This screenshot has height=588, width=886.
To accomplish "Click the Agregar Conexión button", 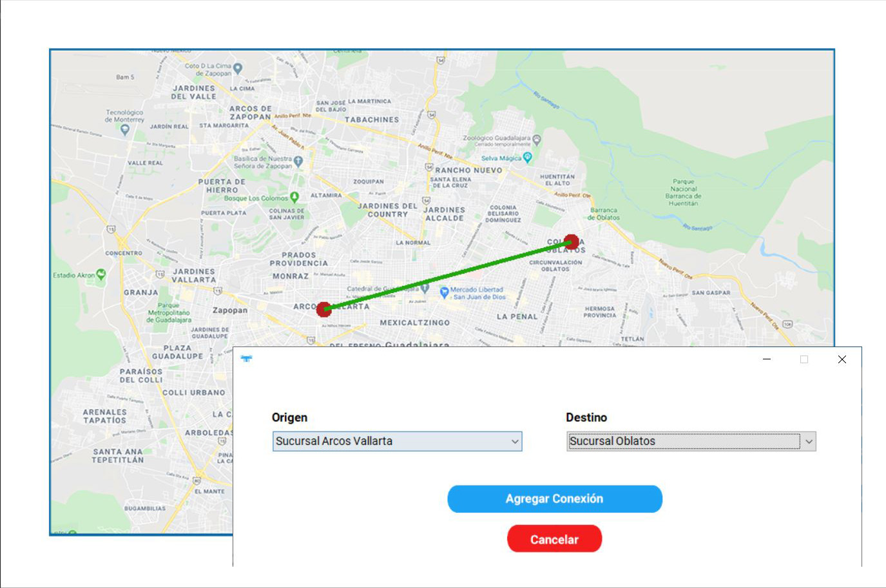I will pos(555,499).
